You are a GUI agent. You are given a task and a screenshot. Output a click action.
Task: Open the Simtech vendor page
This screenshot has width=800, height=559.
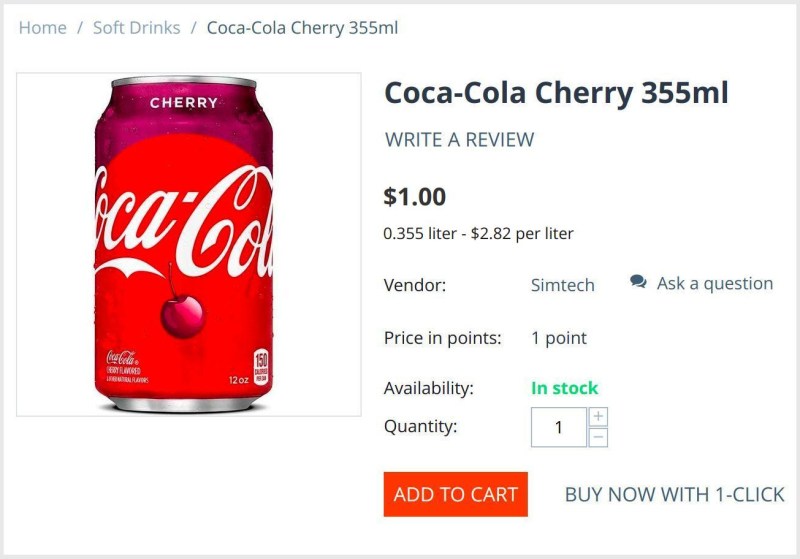pos(562,285)
